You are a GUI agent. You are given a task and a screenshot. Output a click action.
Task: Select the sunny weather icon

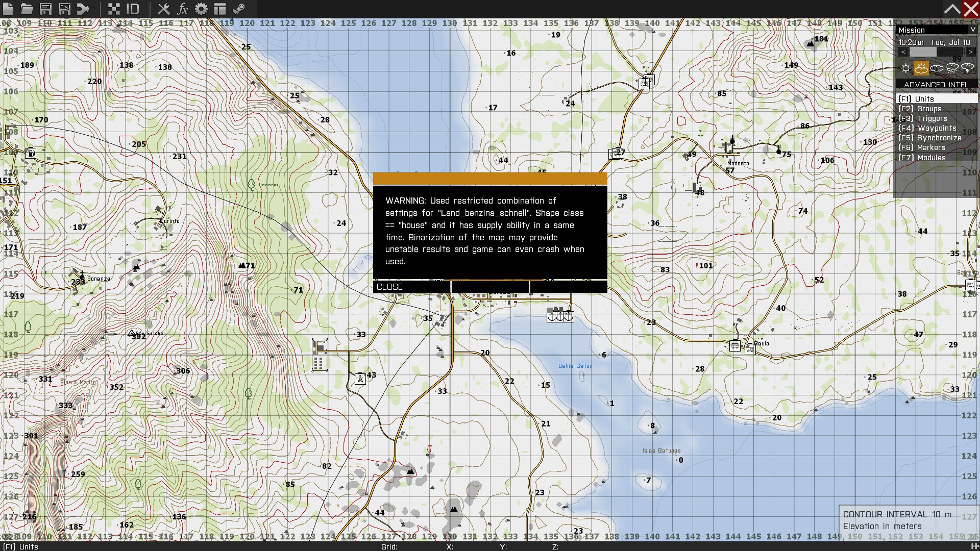pyautogui.click(x=905, y=68)
